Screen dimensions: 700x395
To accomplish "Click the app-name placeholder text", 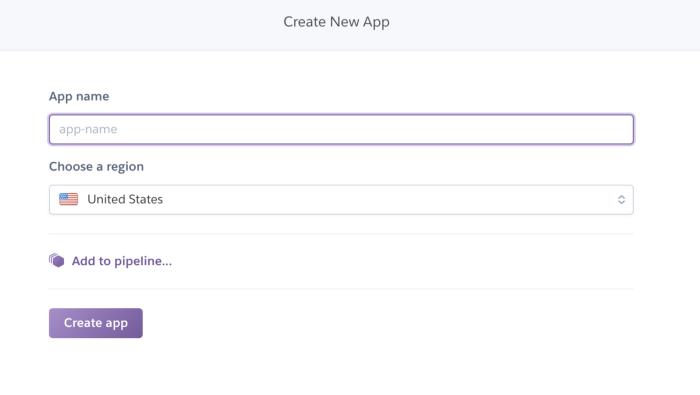I will (x=88, y=129).
